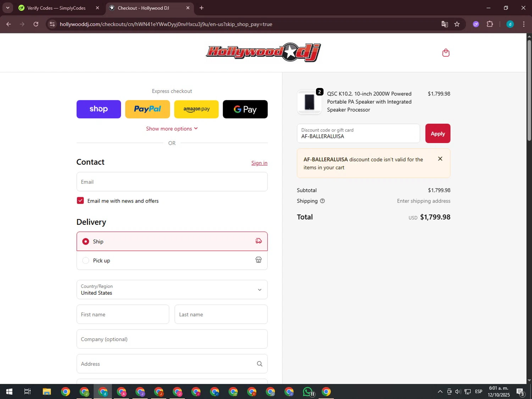Click the browser address bar URL
Viewport: 532px width, 399px height.
166,24
